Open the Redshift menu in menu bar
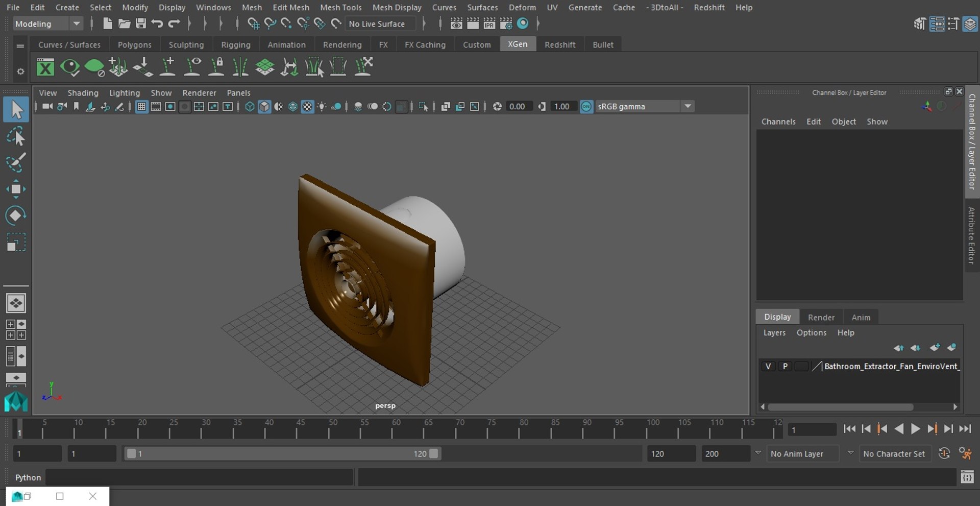This screenshot has width=980, height=506. (709, 8)
